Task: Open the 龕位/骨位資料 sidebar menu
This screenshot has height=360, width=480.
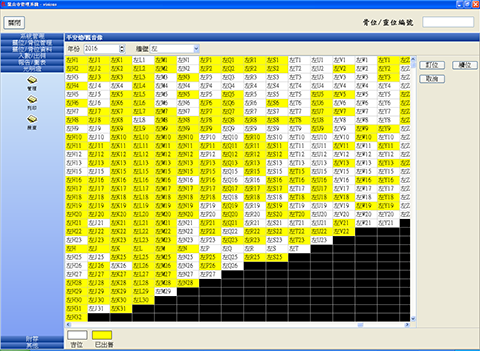Action: 32,49
